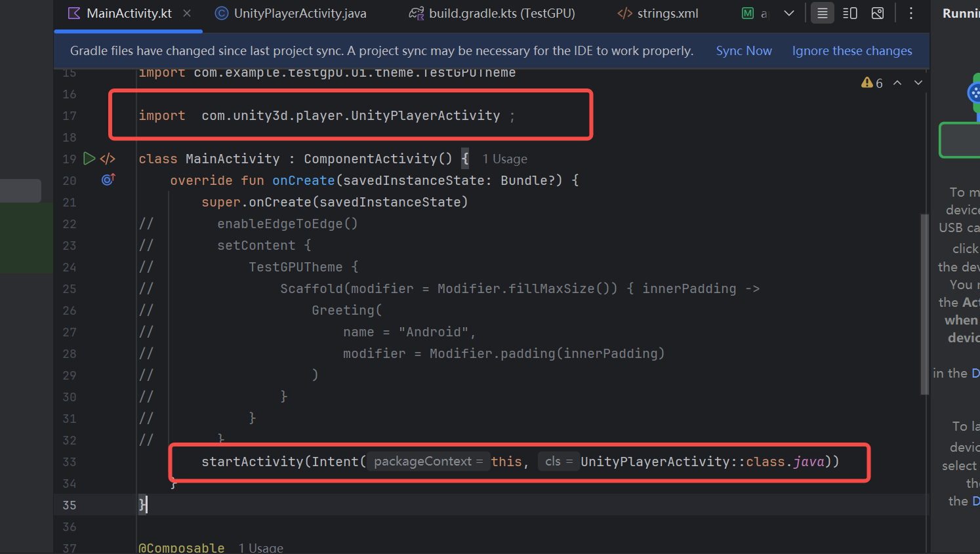Click the @Composable annotation
980x554 pixels.
[x=181, y=548]
